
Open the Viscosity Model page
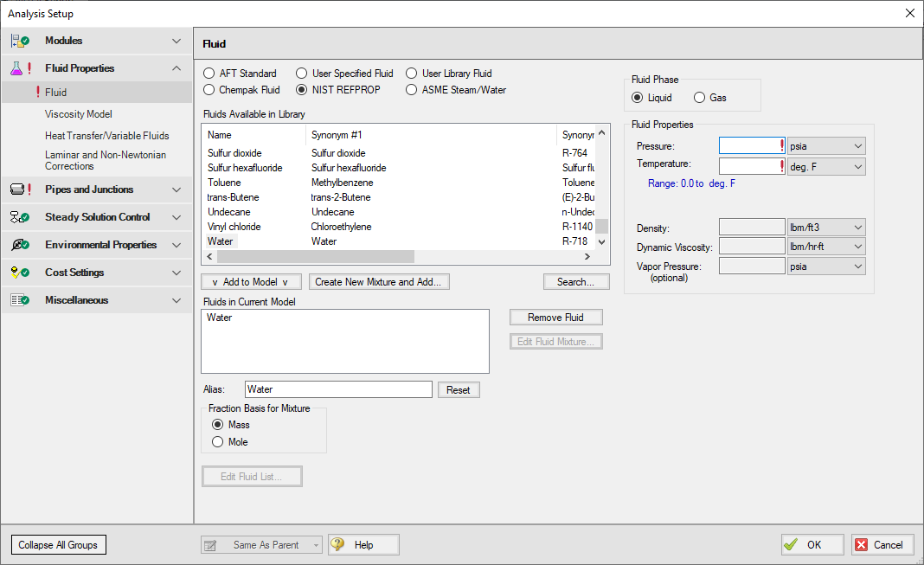(x=79, y=114)
